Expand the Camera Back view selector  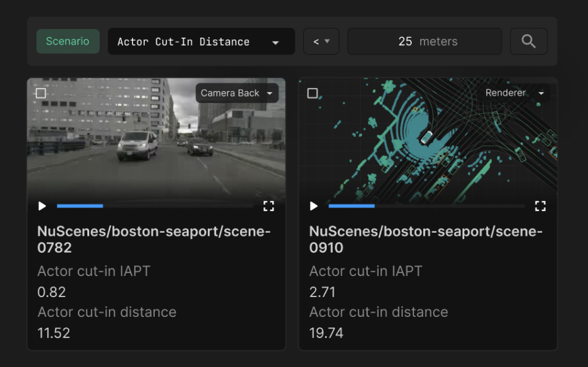(236, 93)
